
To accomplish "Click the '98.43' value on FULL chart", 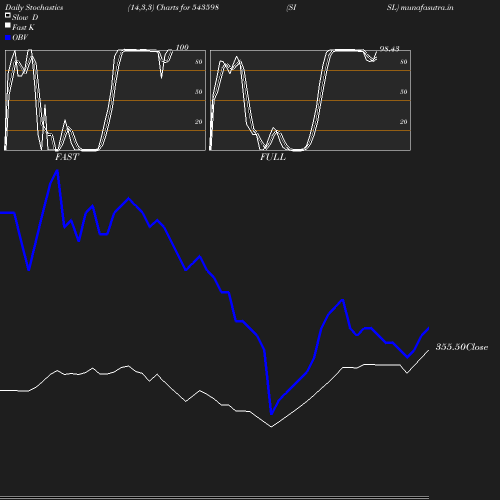I will 389,49.
